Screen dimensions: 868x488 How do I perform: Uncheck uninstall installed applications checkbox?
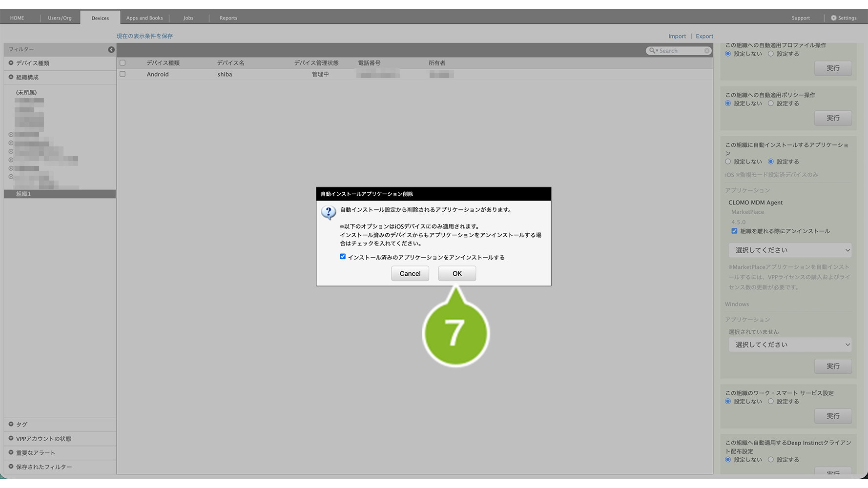pos(343,257)
